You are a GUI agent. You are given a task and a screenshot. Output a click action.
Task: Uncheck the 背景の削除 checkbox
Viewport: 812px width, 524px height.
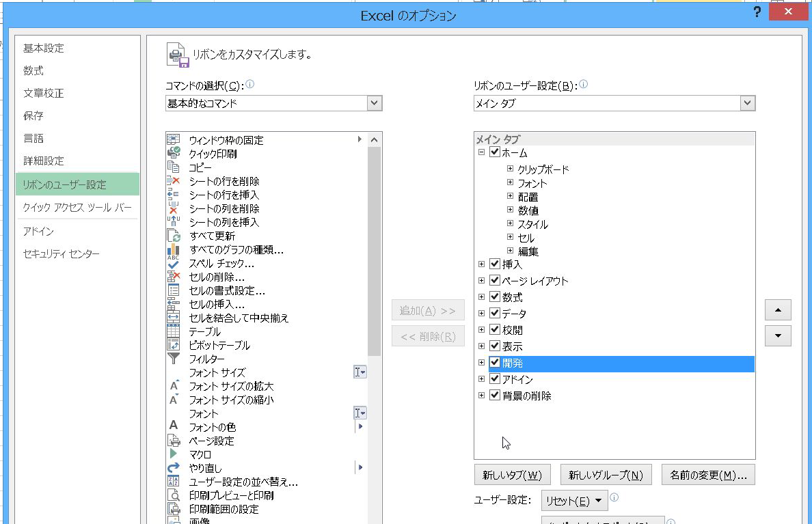(495, 396)
